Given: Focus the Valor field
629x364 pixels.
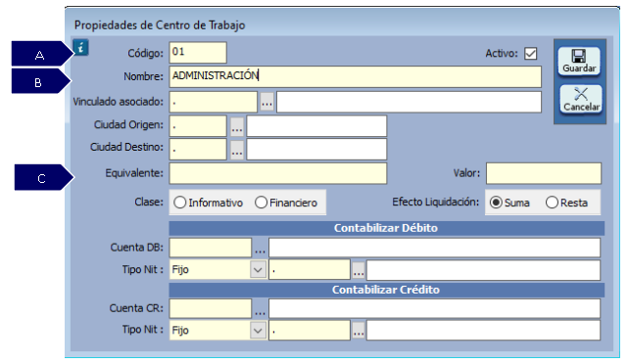Looking at the screenshot, I should 544,173.
